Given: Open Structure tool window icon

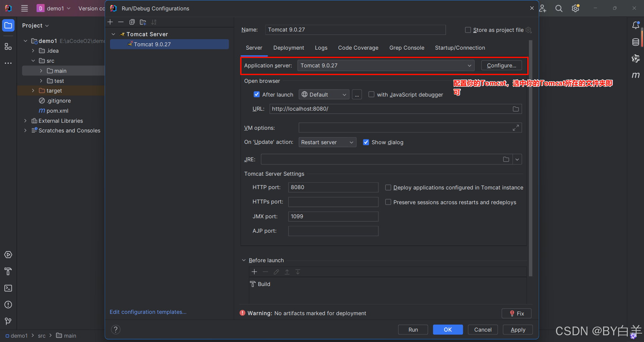Looking at the screenshot, I should pos(8,47).
